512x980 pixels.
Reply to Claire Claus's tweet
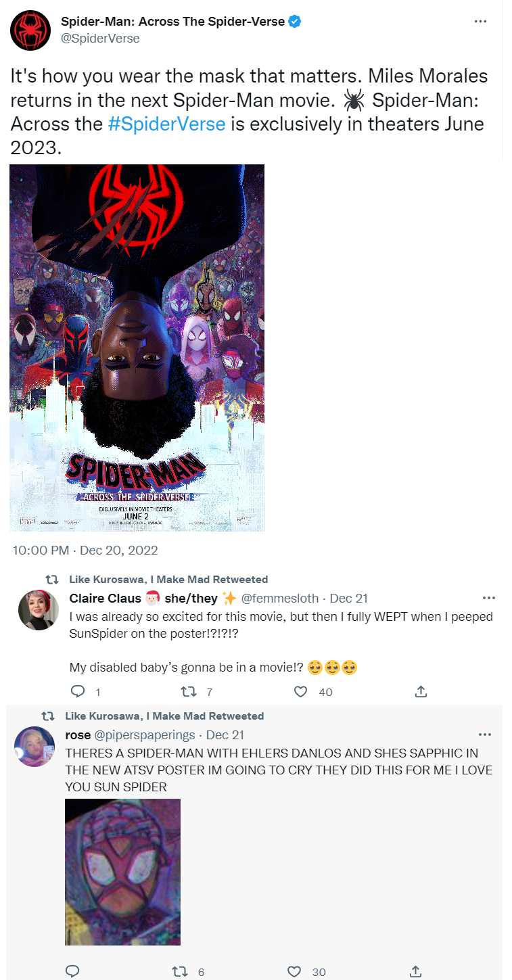click(x=78, y=691)
